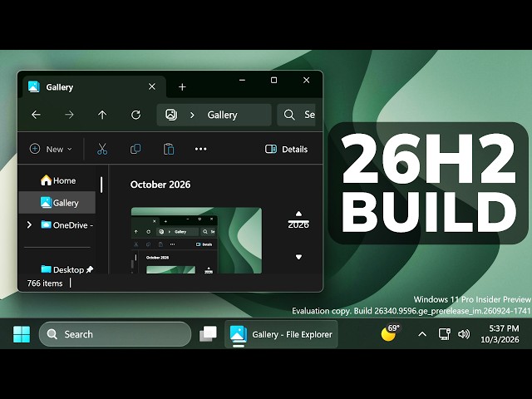Click the October 2026 heading
The height and width of the screenshot is (399, 532).
point(160,185)
